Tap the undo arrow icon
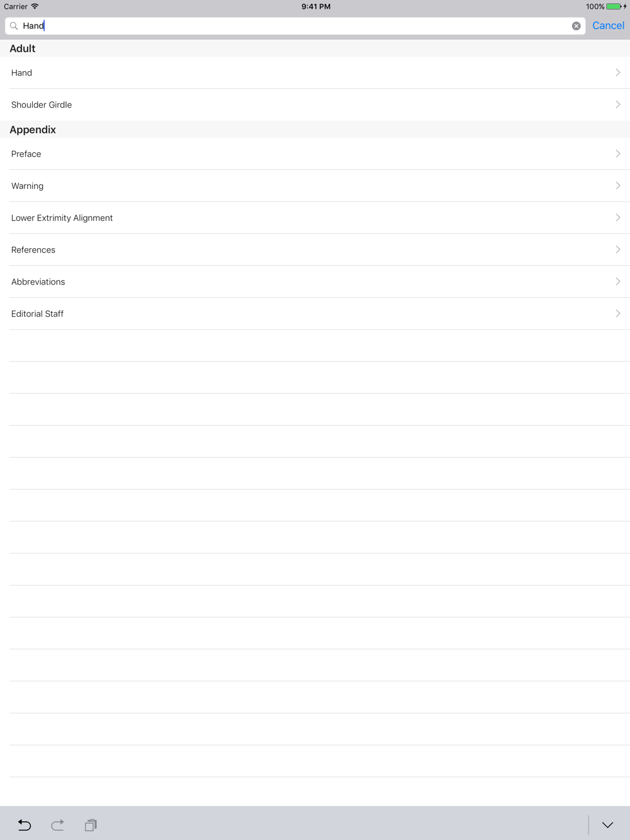This screenshot has height=840, width=630. tap(25, 825)
